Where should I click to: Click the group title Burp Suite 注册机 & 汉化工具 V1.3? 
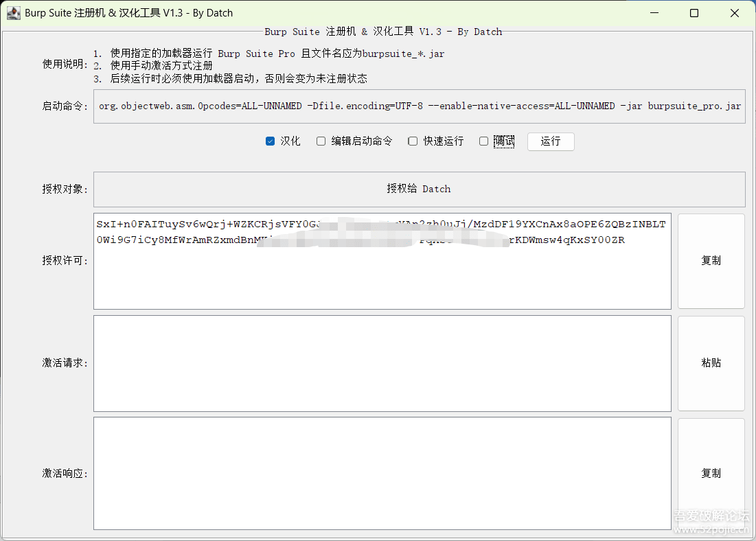(x=383, y=32)
